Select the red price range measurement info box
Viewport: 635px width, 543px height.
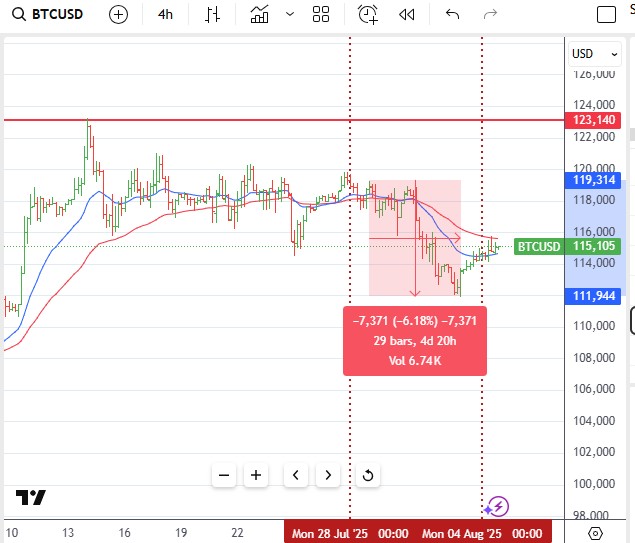[415, 341]
